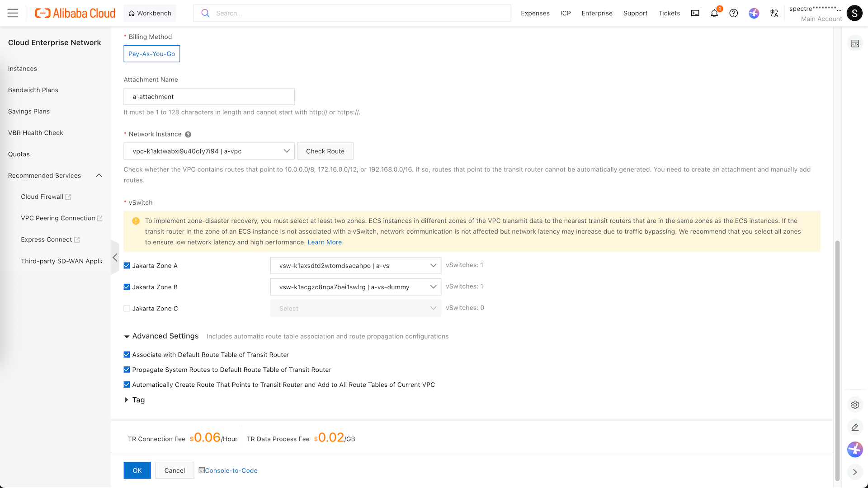This screenshot has width=868, height=488.
Task: Switch language with the translate icon
Action: (x=774, y=13)
